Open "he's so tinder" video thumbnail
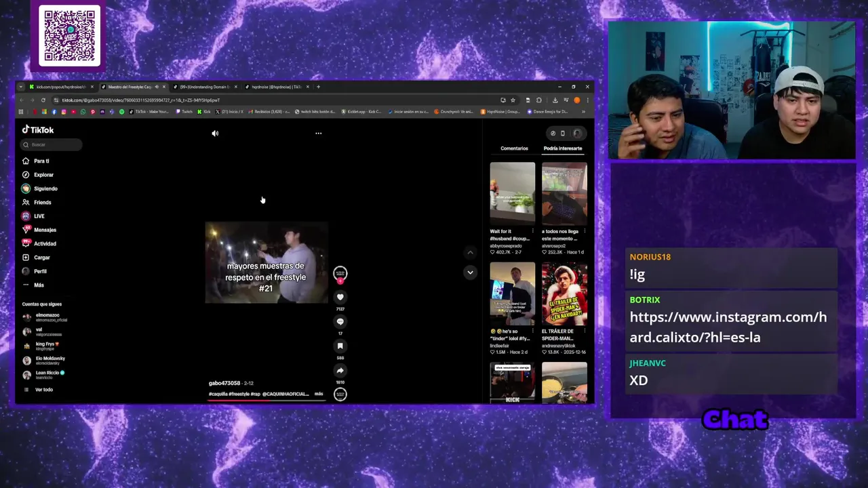868x488 pixels. coord(512,293)
